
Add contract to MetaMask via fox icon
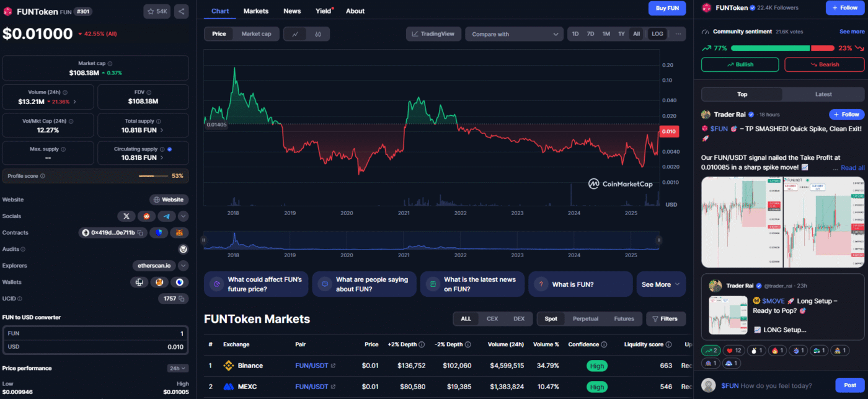(x=180, y=233)
